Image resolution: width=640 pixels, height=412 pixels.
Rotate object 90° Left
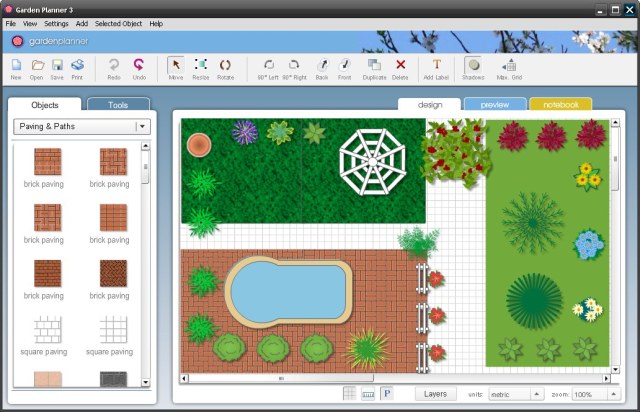pos(268,68)
